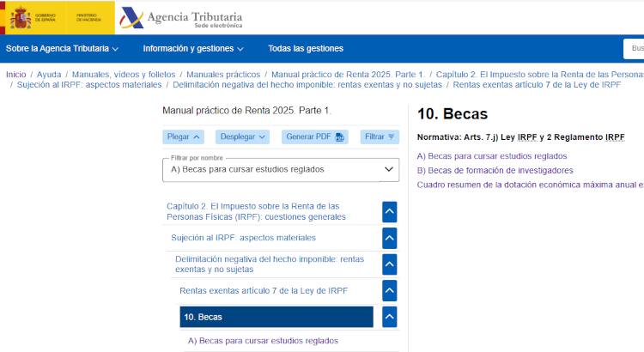
Task: Select the highlighted 10. Becas tree item
Action: click(x=276, y=317)
